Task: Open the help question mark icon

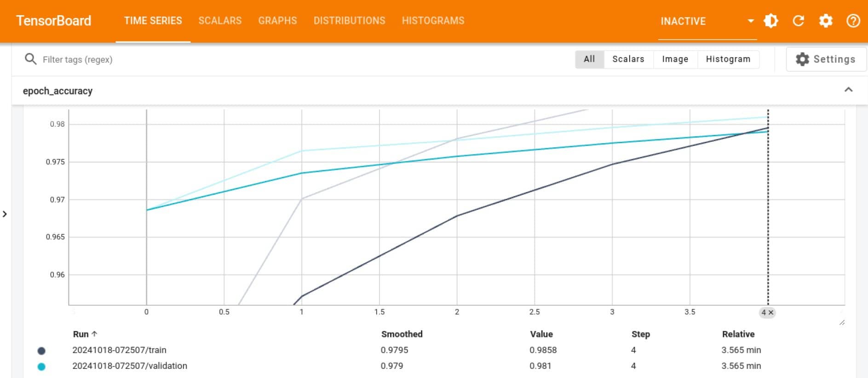Action: 853,21
